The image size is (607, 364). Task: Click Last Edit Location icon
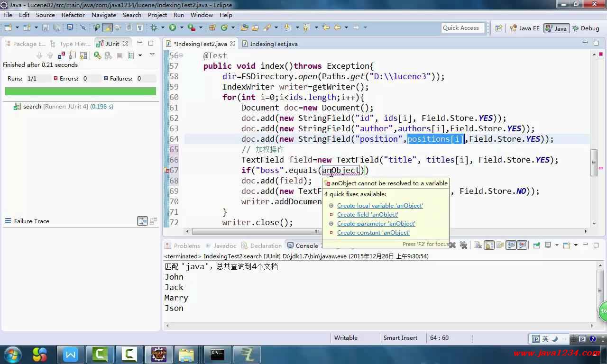326,27
